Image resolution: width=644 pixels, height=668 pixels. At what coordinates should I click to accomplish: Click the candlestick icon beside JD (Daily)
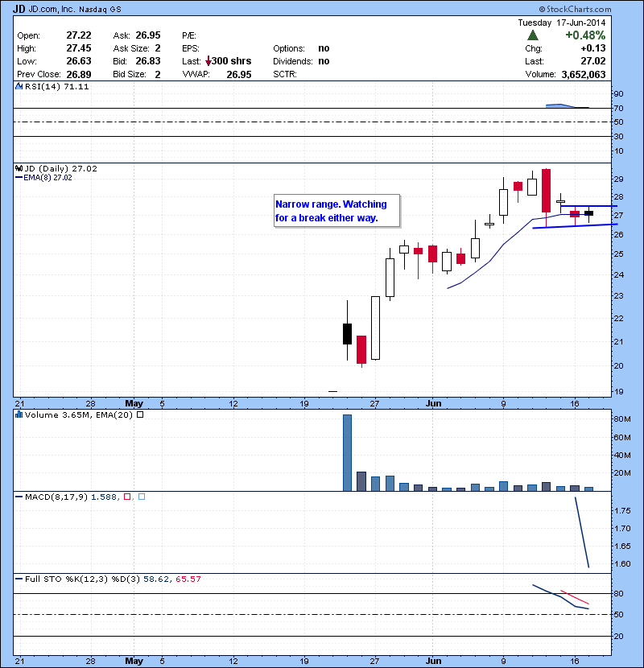(19, 168)
